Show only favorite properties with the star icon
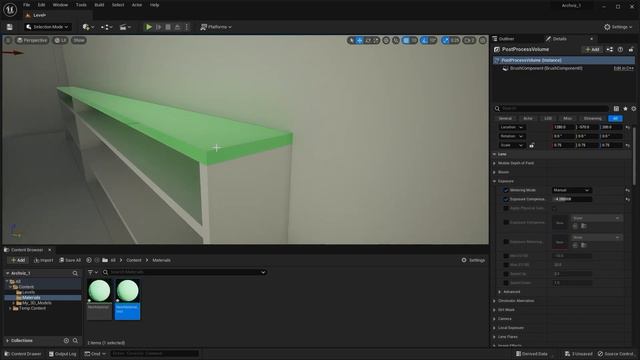 625,109
